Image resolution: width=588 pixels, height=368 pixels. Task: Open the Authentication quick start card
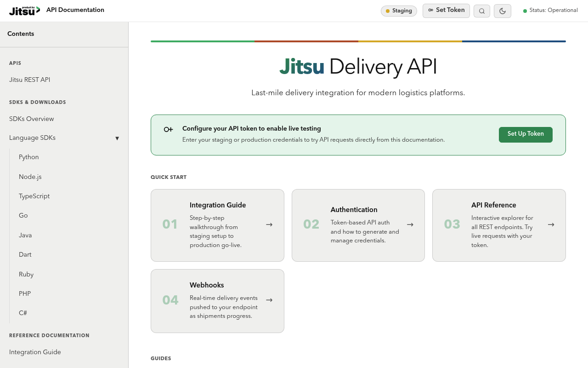(358, 225)
